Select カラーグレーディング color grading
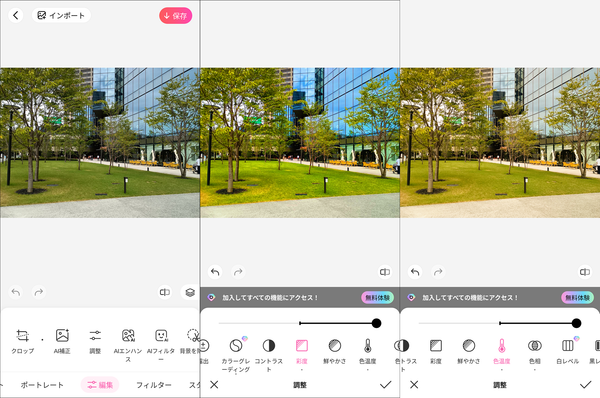The height and width of the screenshot is (398, 600). coord(236,355)
